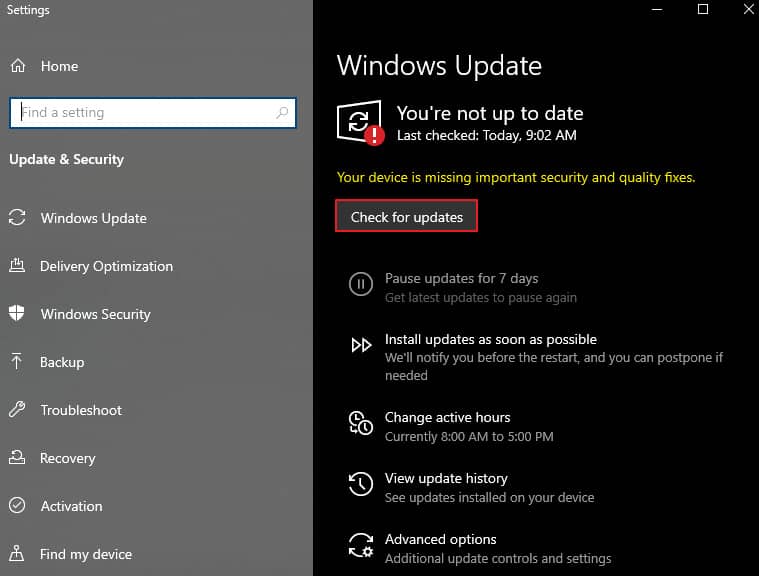Click the Windows Security shield icon
This screenshot has width=759, height=576.
tap(16, 313)
